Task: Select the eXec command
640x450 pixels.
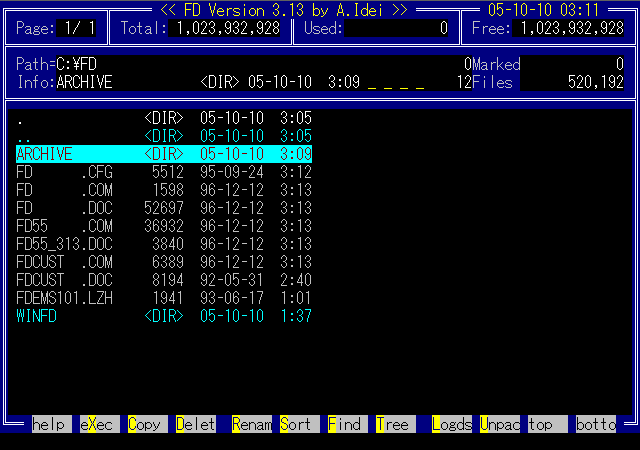Action: [x=100, y=424]
